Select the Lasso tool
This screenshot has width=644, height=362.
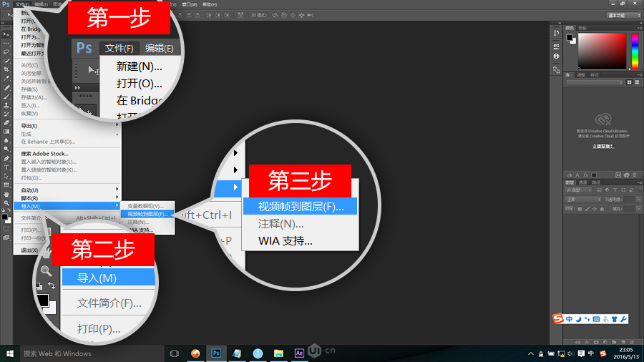(x=6, y=52)
